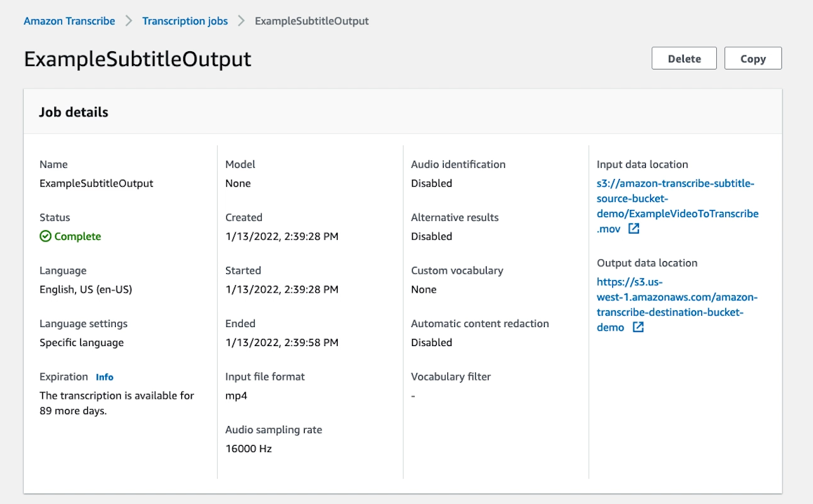Click the Automatic content redaction label
The width and height of the screenshot is (813, 504).
[x=480, y=324]
